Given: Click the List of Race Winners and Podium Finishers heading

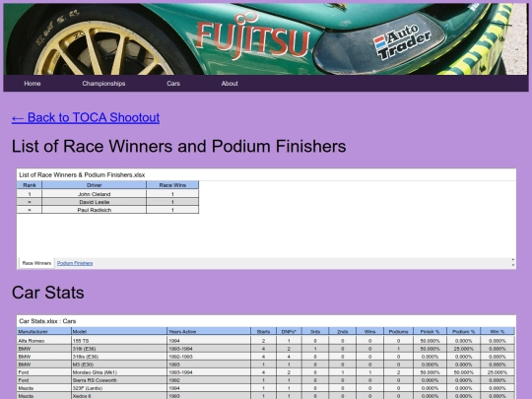Looking at the screenshot, I should tap(178, 146).
